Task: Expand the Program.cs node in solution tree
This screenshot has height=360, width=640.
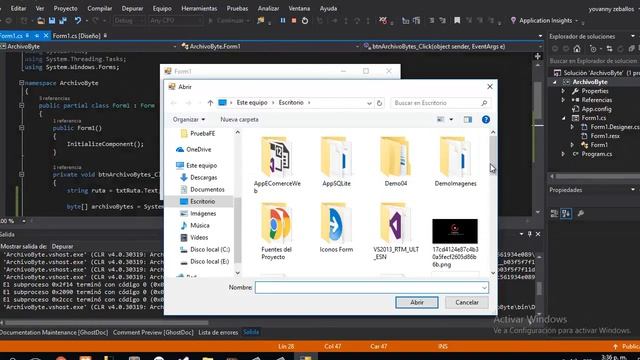Action: click(x=563, y=154)
